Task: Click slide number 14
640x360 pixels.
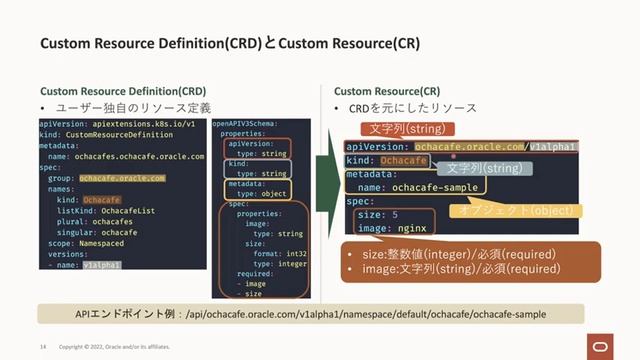Action: [x=43, y=347]
